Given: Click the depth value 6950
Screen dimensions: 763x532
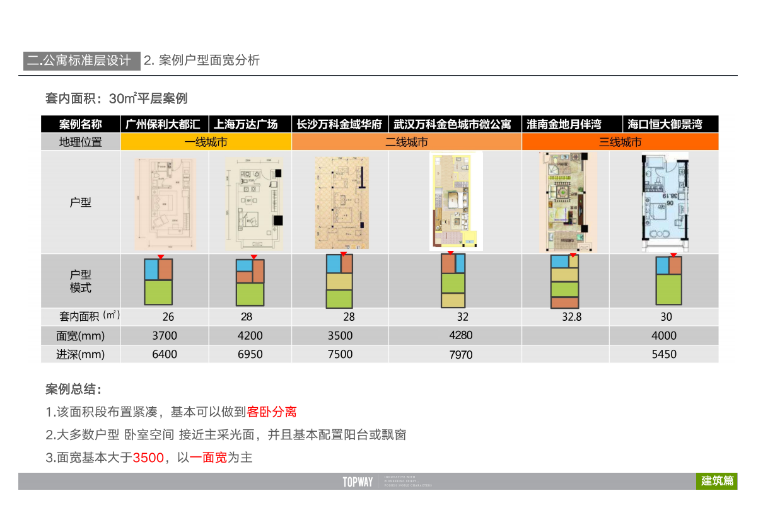Looking at the screenshot, I should click(x=250, y=354).
